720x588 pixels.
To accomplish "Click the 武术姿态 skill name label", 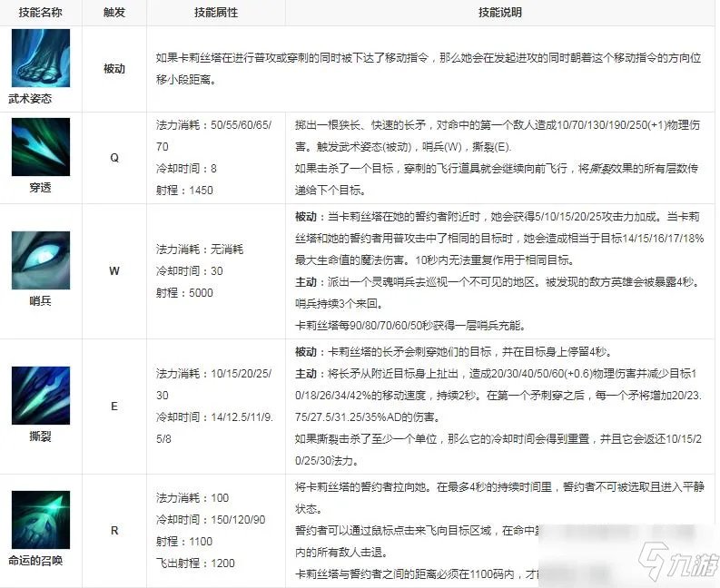I will click(30, 98).
